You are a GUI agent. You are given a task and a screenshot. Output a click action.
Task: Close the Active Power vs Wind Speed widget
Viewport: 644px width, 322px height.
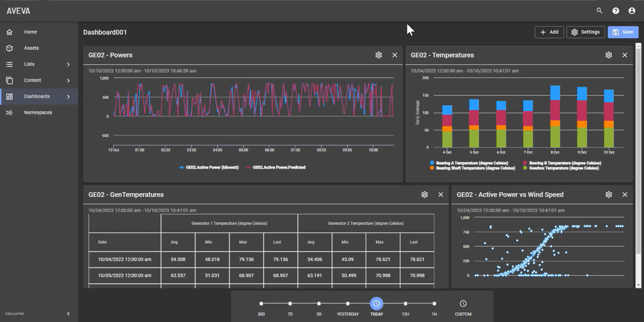[625, 195]
